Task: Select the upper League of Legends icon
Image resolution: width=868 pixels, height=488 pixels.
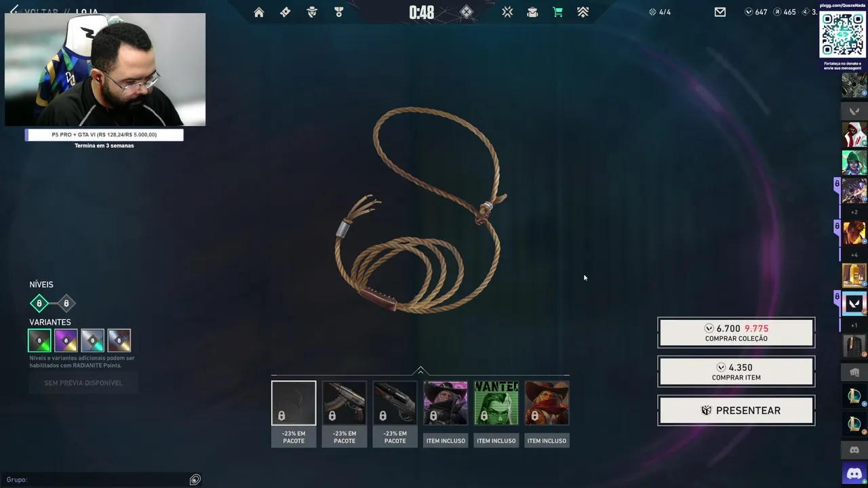Action: tap(854, 396)
